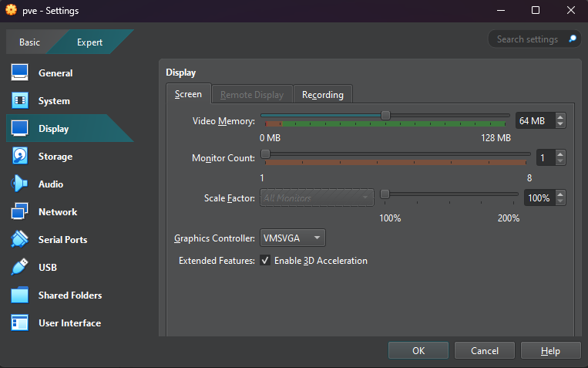Select the System chip icon
Image resolution: width=588 pixels, height=368 pixels.
point(20,101)
